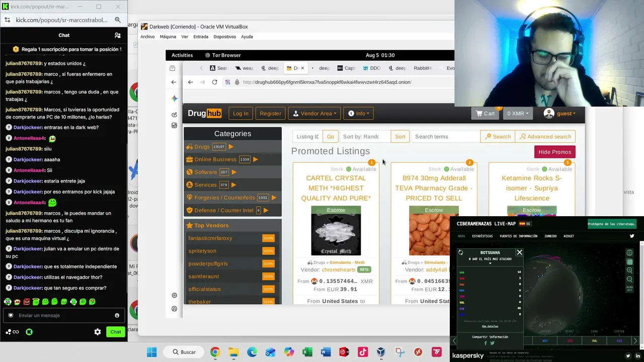This screenshot has width=644, height=362.
Task: Focus the Search terms input field
Action: [x=446, y=137]
